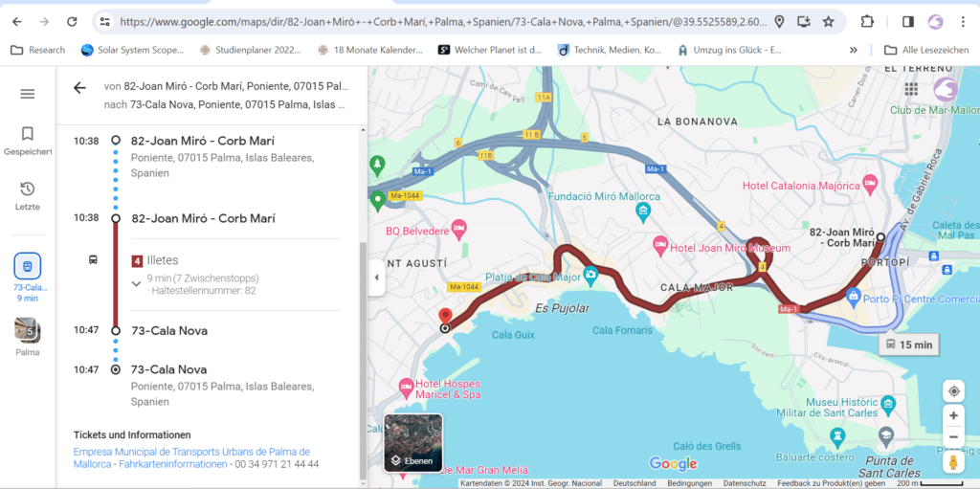Screen dimensions: 980x489
Task: Click the 73-Cala Nova stop at 10:47 with address
Action: click(x=168, y=369)
